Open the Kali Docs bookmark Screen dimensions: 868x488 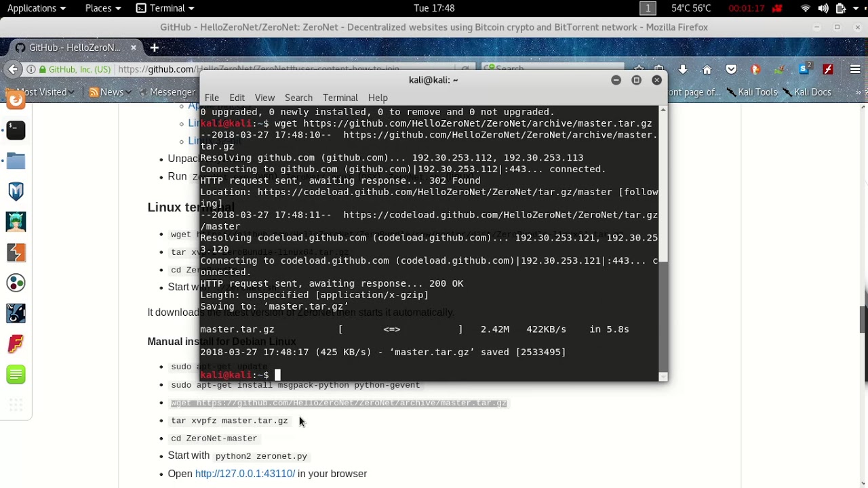click(806, 92)
